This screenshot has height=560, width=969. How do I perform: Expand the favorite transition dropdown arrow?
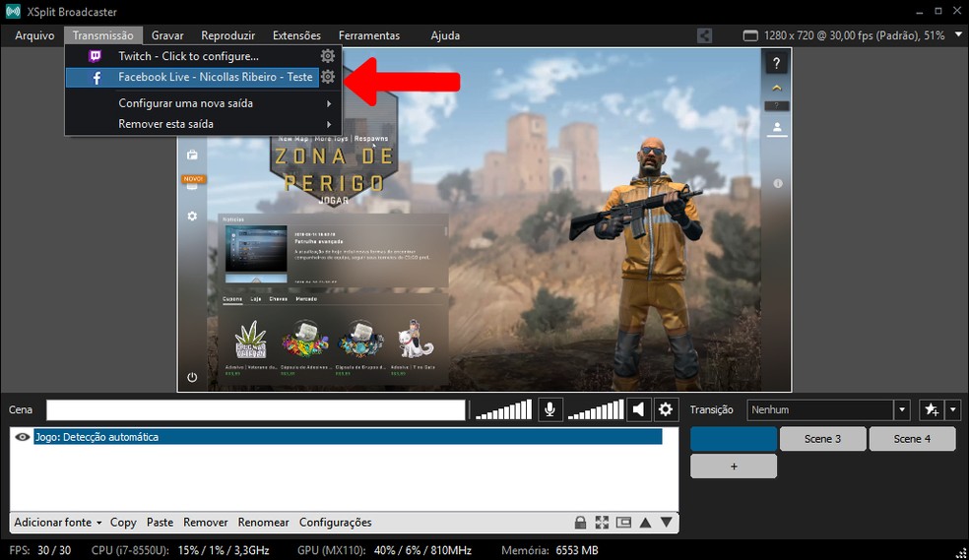pyautogui.click(x=953, y=410)
